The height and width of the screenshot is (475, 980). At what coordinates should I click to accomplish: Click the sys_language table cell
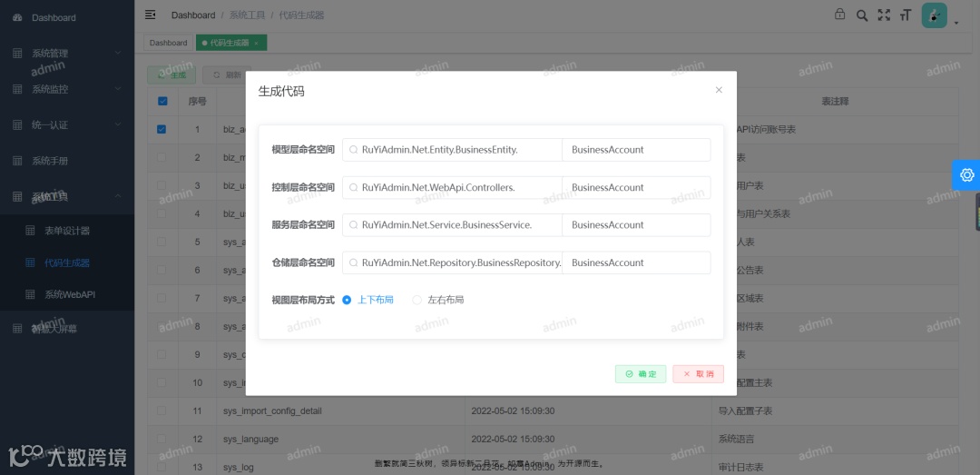tap(340, 439)
